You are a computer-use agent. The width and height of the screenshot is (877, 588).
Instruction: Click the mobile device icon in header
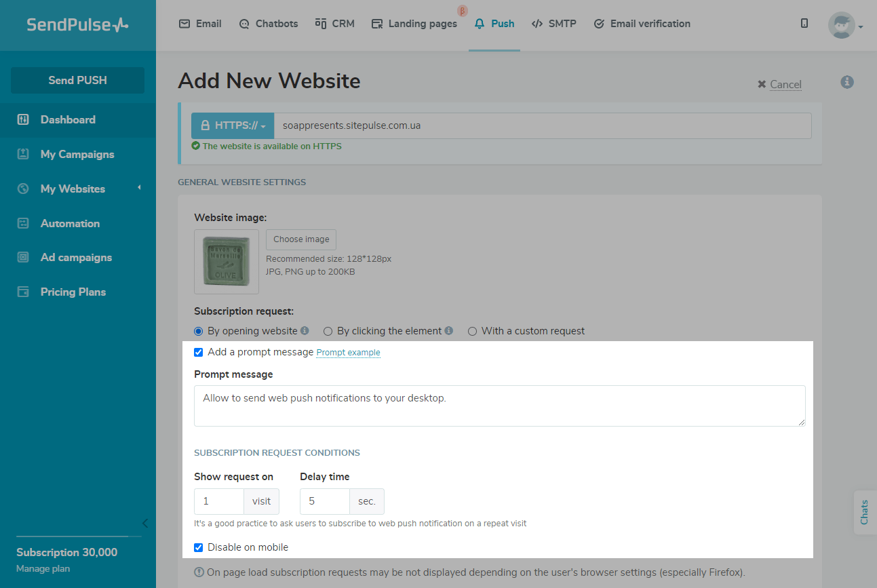coord(804,24)
